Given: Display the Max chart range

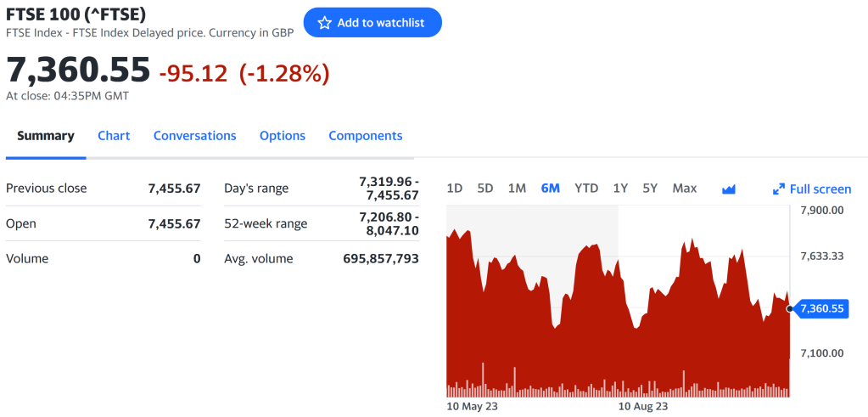Looking at the screenshot, I should 684,189.
